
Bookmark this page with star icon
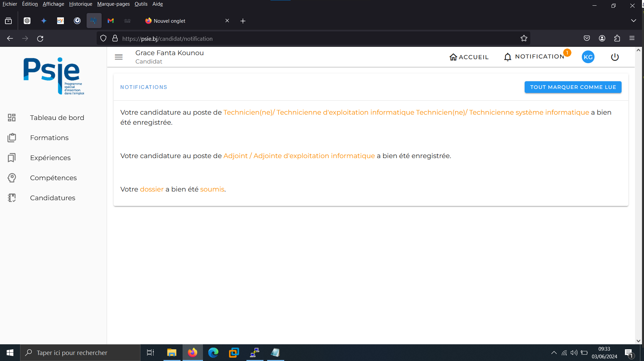tap(524, 38)
